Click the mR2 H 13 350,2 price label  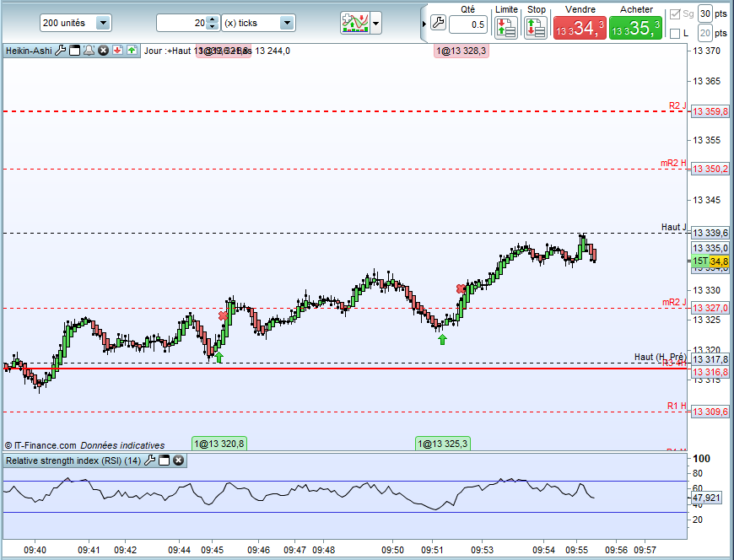[710, 169]
